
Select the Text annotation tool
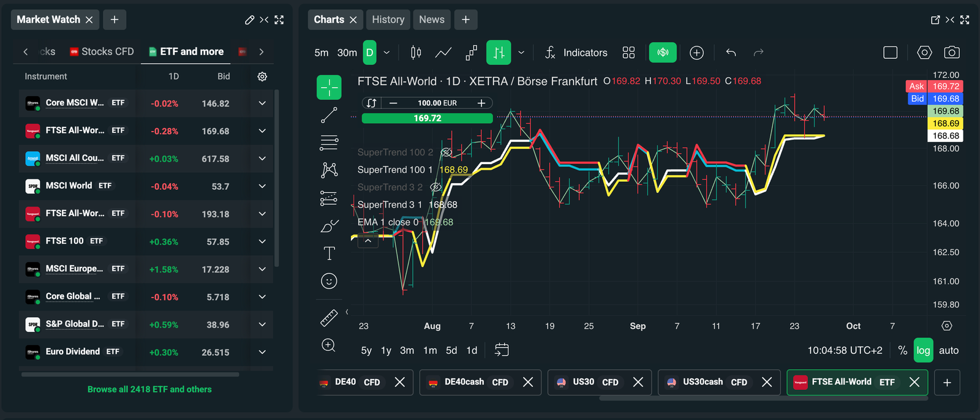tap(329, 253)
